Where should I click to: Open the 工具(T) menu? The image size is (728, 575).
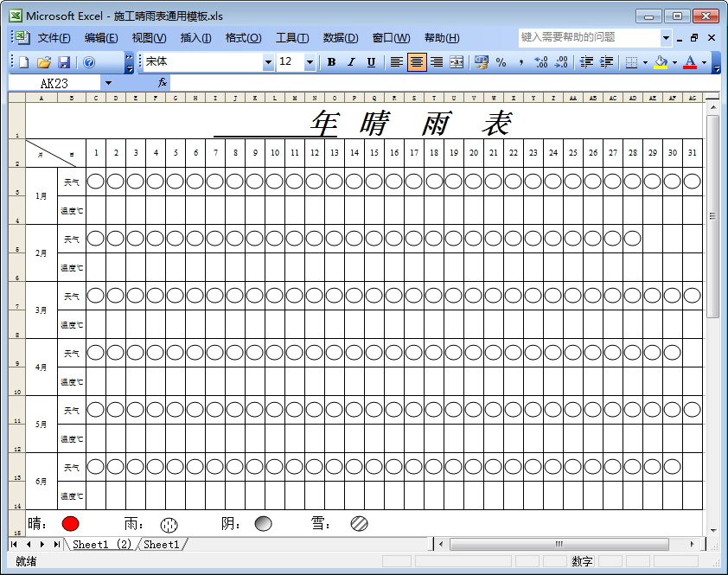[x=292, y=38]
